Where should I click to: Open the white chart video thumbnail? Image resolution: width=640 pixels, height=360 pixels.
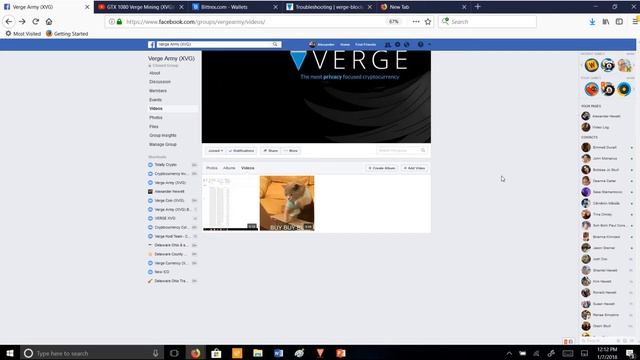[x=230, y=203]
